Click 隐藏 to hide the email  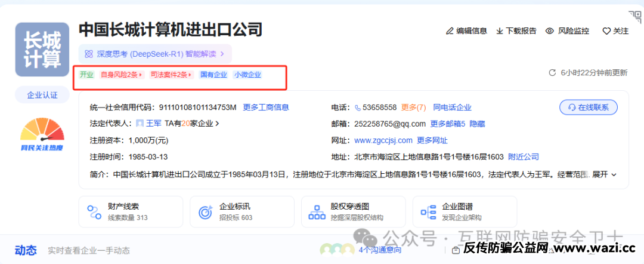(x=477, y=124)
